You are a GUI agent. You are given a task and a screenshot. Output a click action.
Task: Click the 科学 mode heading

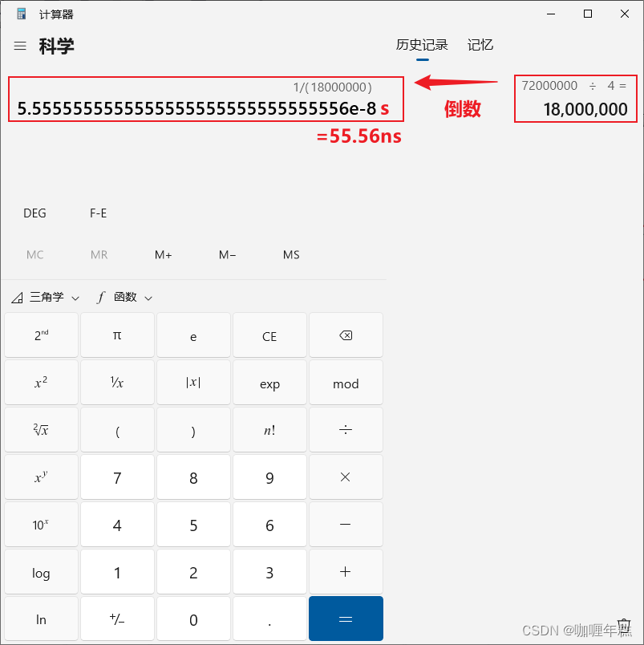pyautogui.click(x=56, y=46)
